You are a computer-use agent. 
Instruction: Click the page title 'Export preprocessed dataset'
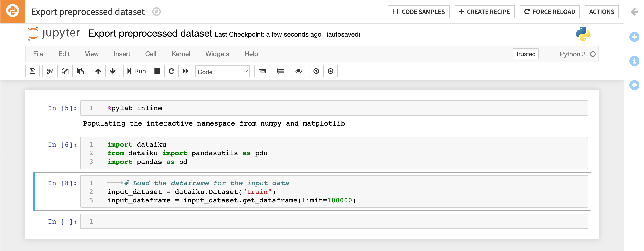click(x=88, y=12)
